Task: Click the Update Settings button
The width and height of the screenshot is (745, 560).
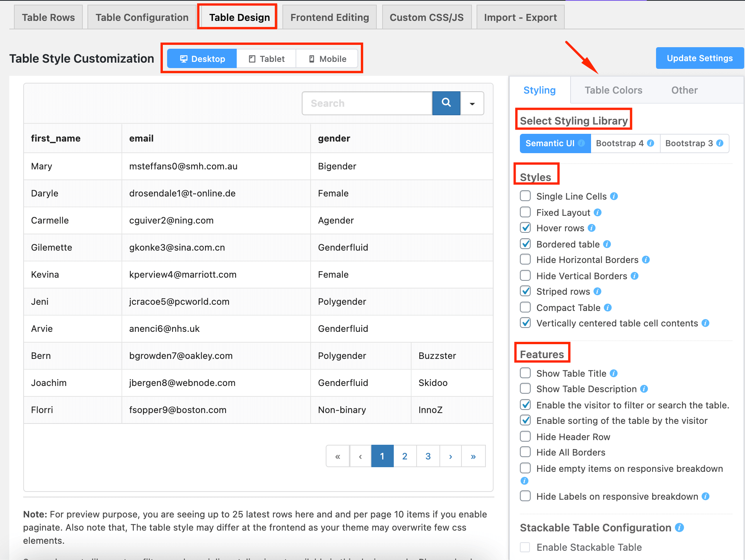Action: pyautogui.click(x=699, y=58)
